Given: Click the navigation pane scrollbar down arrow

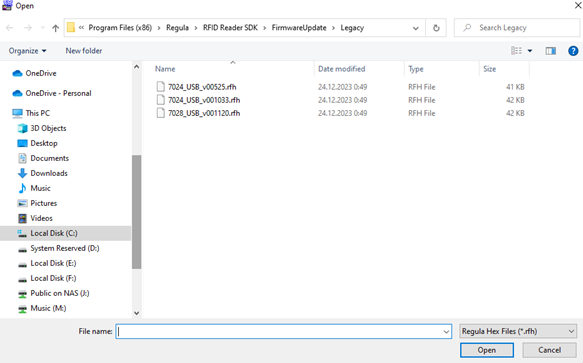Looking at the screenshot, I should click(x=136, y=313).
